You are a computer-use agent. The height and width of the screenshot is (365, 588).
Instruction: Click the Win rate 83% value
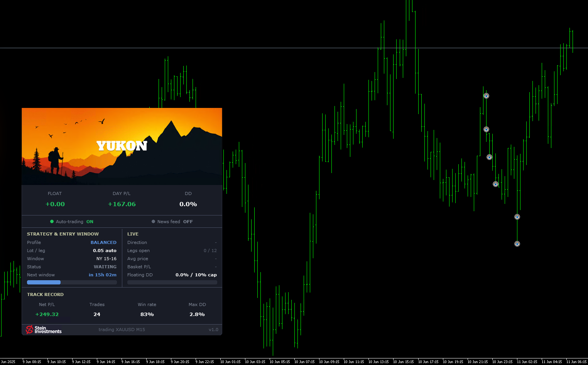click(x=147, y=315)
